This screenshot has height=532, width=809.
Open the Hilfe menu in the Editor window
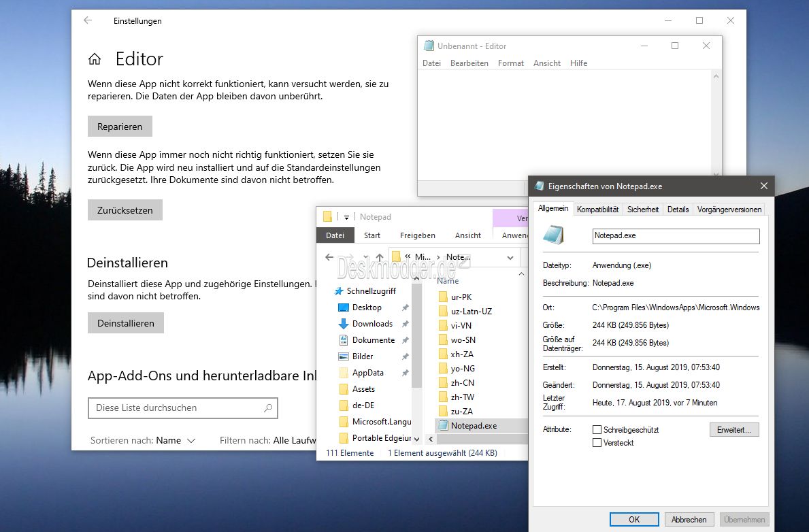pyautogui.click(x=578, y=63)
